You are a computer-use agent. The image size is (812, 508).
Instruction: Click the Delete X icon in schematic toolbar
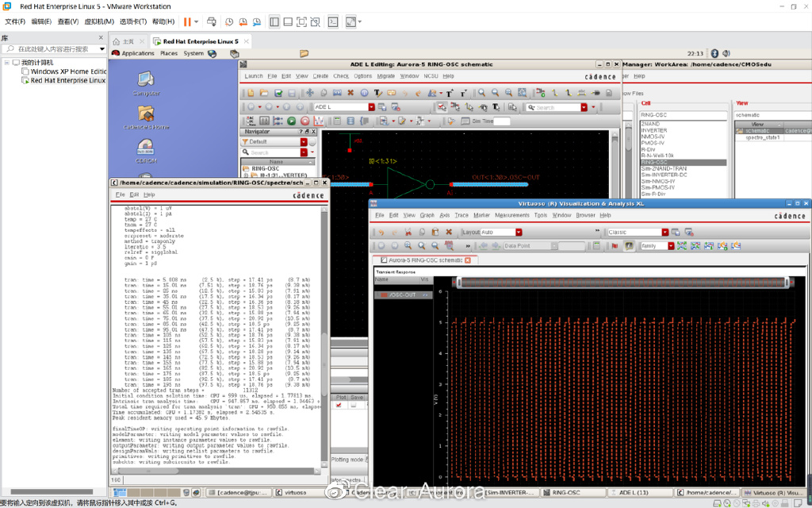pos(350,93)
